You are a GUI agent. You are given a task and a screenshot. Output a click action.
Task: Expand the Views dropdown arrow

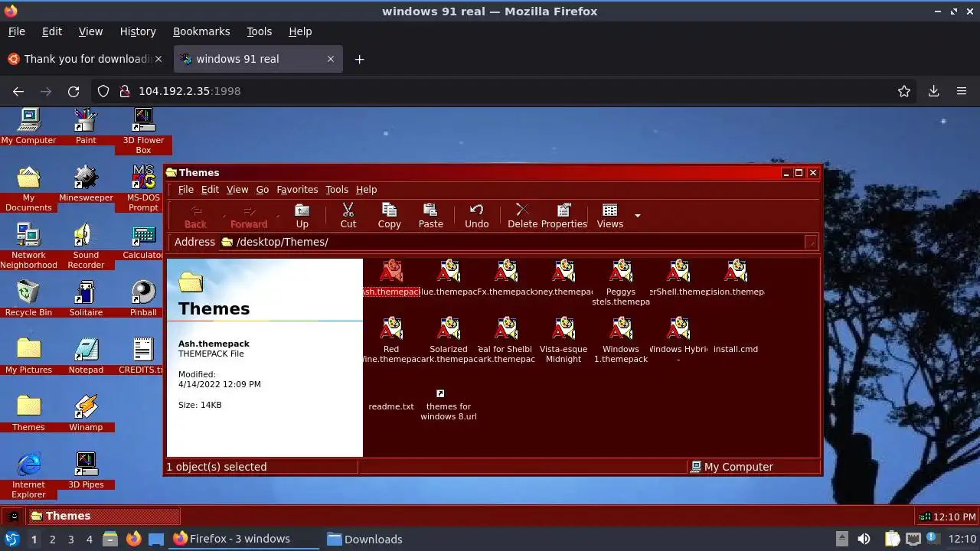pos(637,216)
